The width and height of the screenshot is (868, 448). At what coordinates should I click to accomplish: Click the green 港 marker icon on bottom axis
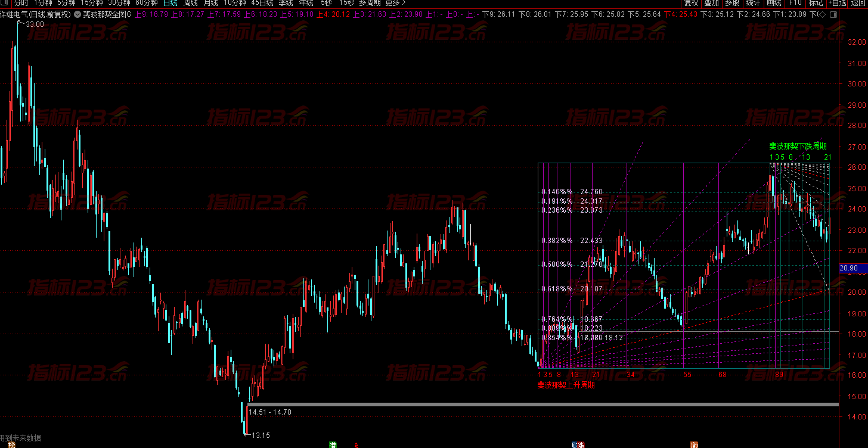333,444
